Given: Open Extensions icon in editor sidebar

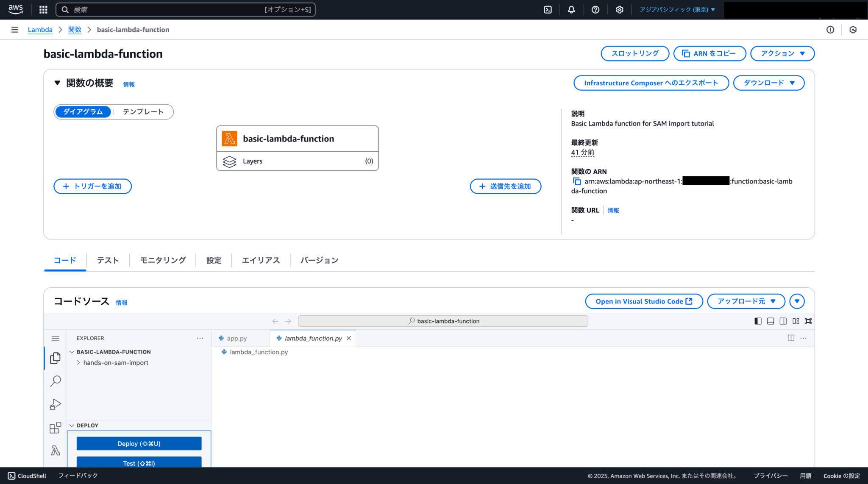Looking at the screenshot, I should coord(56,427).
